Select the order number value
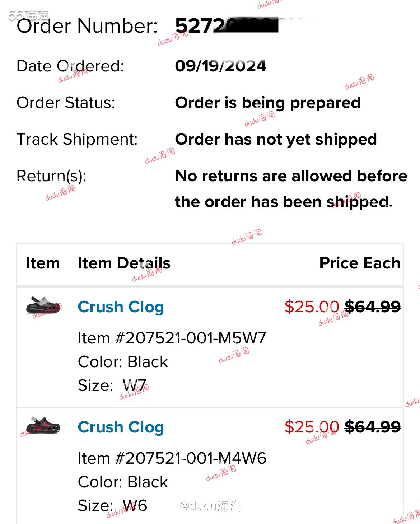Screen dimensions: 420x524 point(227,26)
